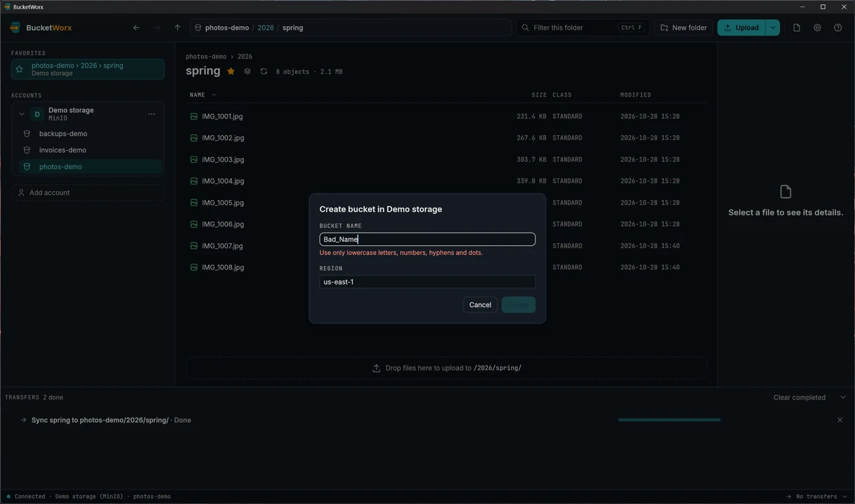This screenshot has height=504, width=855.
Task: Click the document icon beside Upload dropdown
Action: tap(796, 27)
